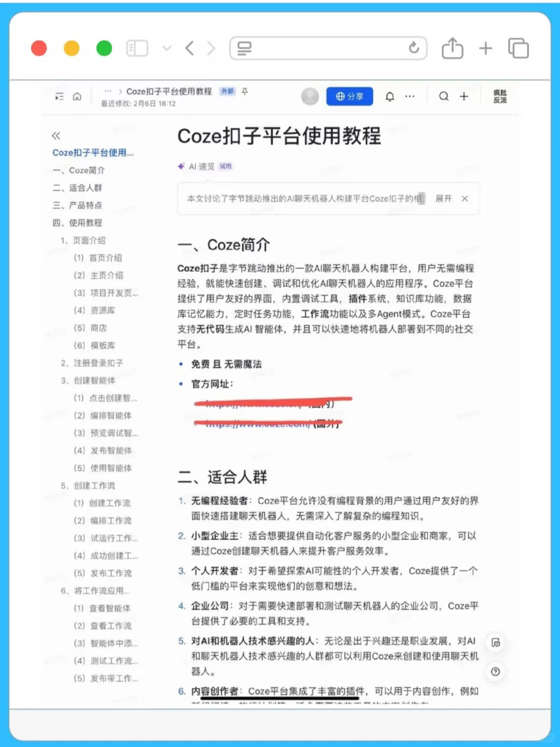The width and height of the screenshot is (560, 747).
Task: Open the comments panel floating icon
Action: click(496, 643)
